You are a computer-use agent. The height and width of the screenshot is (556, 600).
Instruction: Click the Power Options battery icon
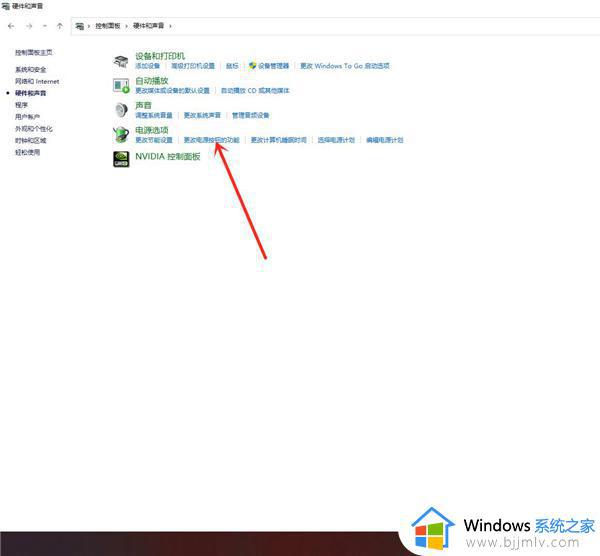coord(121,134)
